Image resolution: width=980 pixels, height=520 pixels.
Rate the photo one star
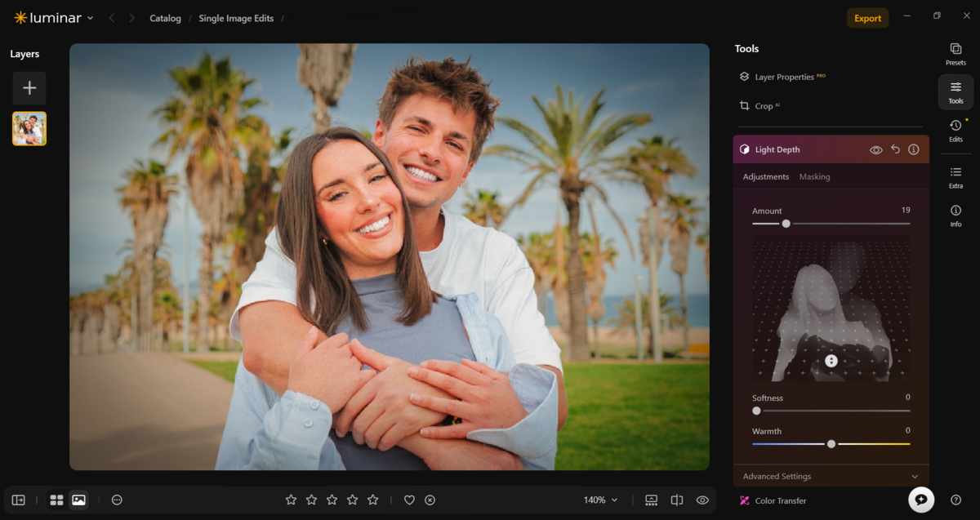click(x=291, y=500)
